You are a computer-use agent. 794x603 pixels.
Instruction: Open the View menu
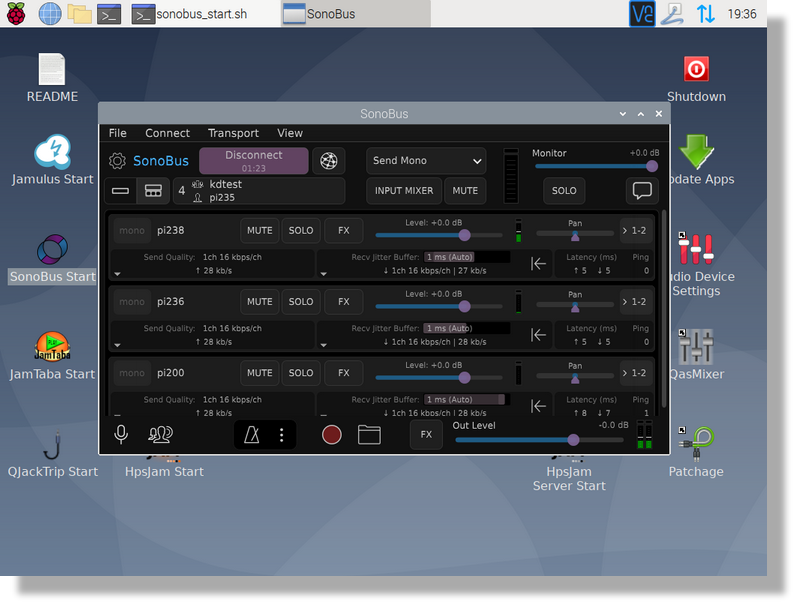[290, 133]
